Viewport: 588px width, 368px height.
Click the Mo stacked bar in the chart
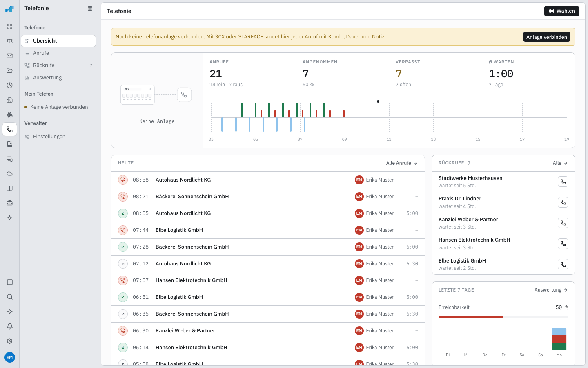(x=559, y=339)
